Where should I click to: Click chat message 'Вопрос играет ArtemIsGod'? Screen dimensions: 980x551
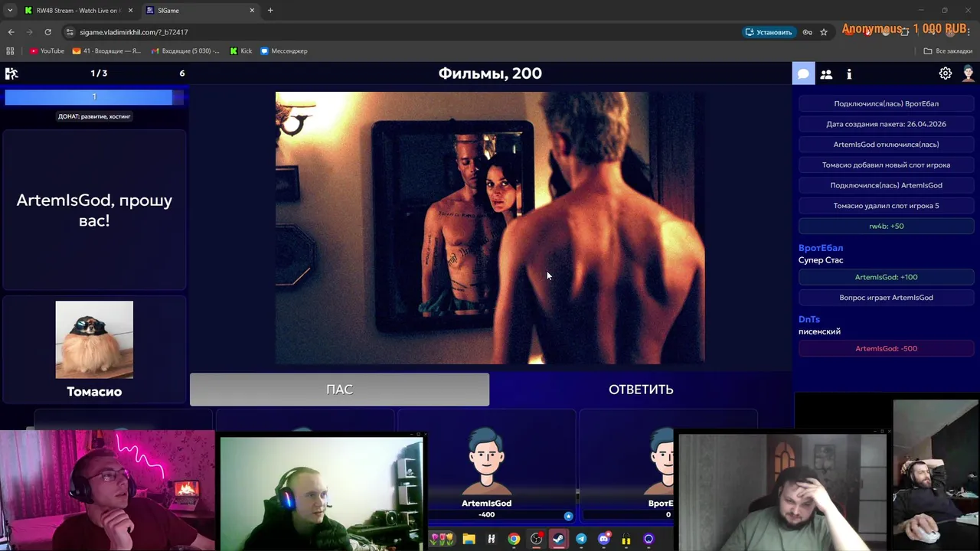pos(886,298)
